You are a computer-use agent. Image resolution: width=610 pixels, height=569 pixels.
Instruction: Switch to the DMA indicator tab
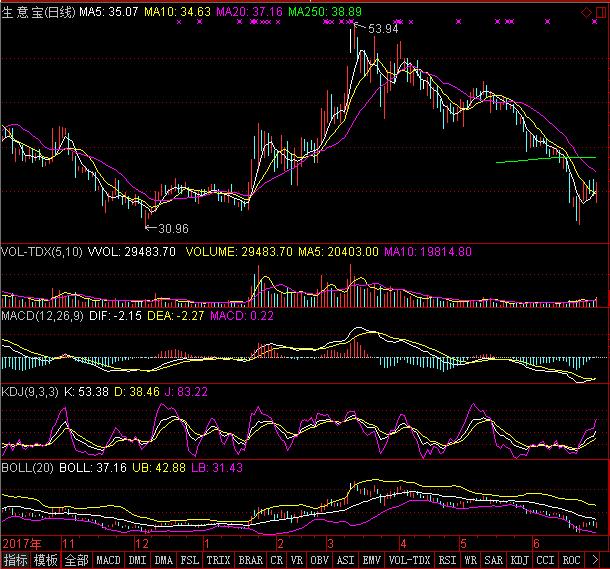pyautogui.click(x=163, y=560)
